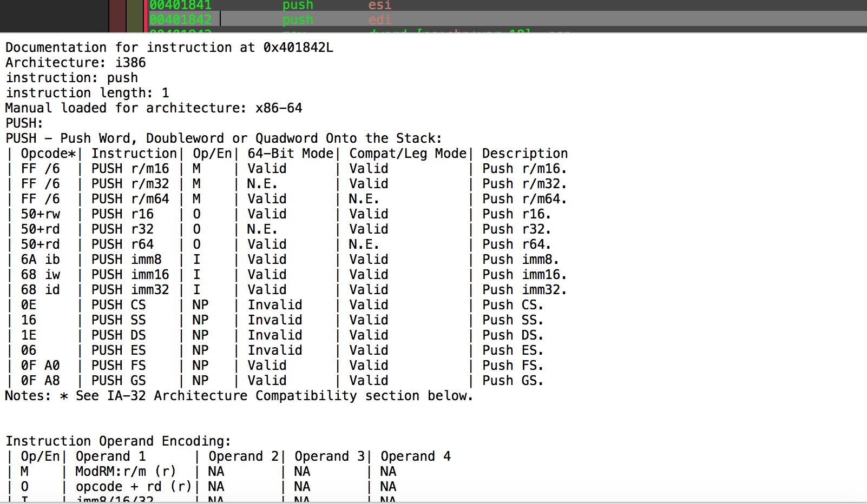Click 'Push r/m64.' description cell

tap(524, 199)
